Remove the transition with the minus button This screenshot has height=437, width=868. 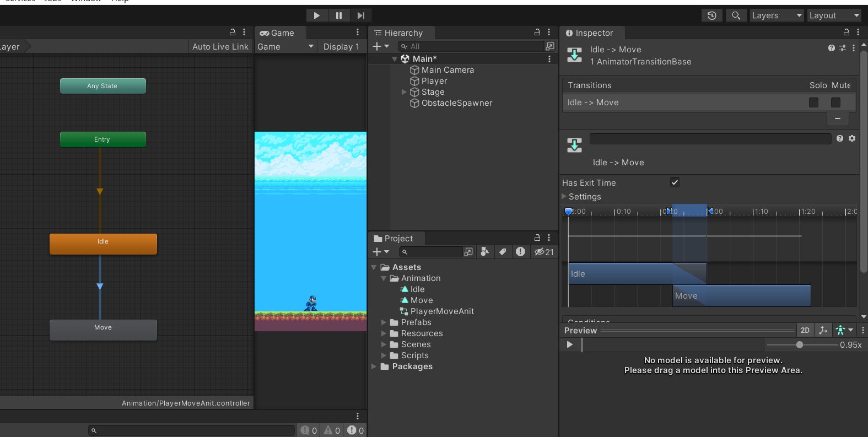(838, 118)
